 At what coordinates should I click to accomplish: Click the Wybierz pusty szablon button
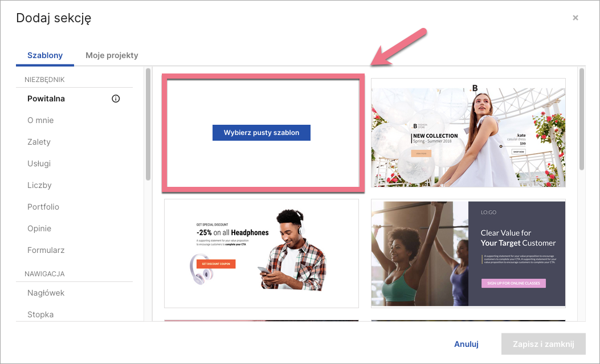pyautogui.click(x=261, y=133)
